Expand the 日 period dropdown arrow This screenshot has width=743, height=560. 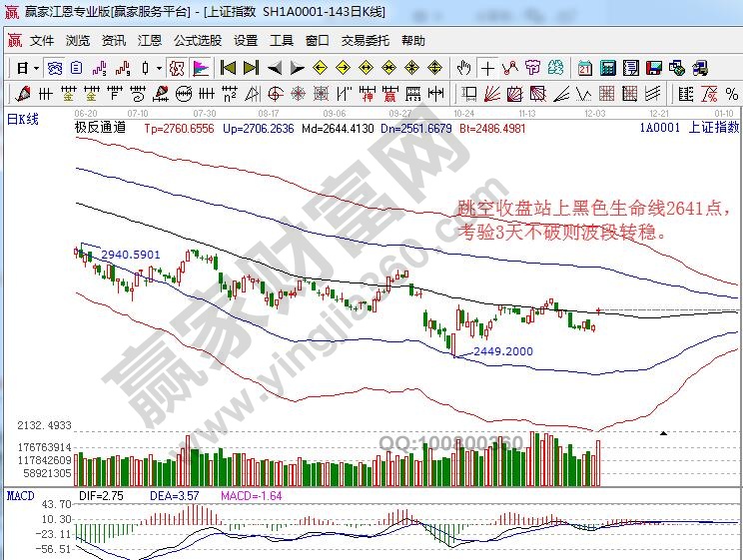[37, 68]
